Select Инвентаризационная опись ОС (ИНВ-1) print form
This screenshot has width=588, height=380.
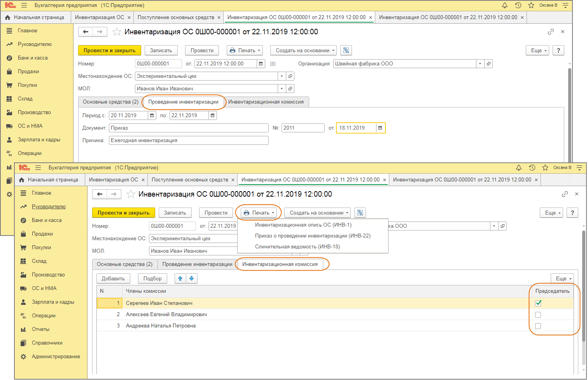click(303, 225)
